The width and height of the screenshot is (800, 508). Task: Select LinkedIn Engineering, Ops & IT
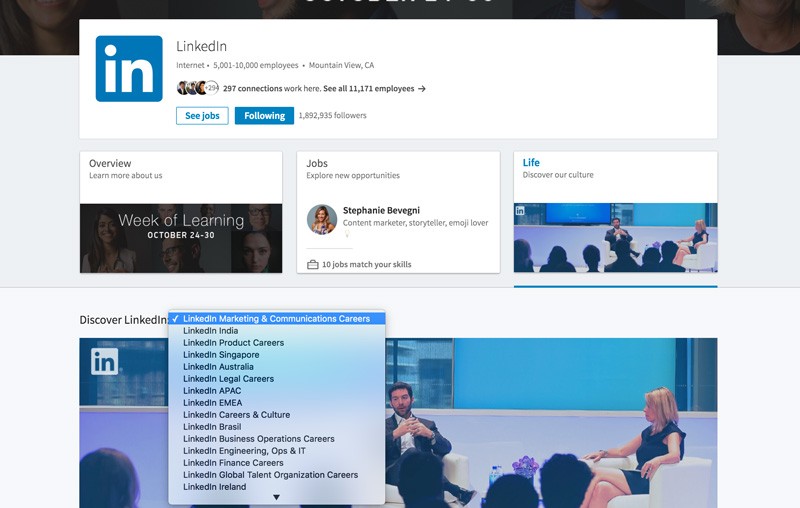click(277, 451)
